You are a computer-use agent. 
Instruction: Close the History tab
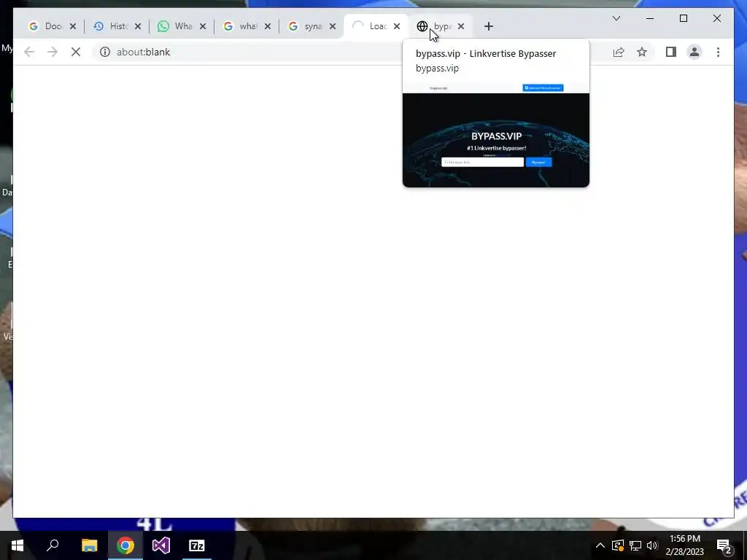[x=138, y=26]
